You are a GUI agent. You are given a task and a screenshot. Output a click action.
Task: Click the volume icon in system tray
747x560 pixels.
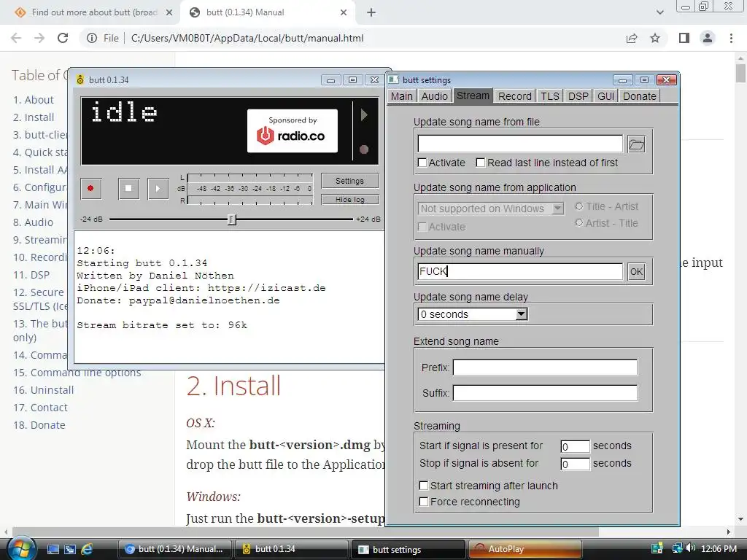click(692, 548)
